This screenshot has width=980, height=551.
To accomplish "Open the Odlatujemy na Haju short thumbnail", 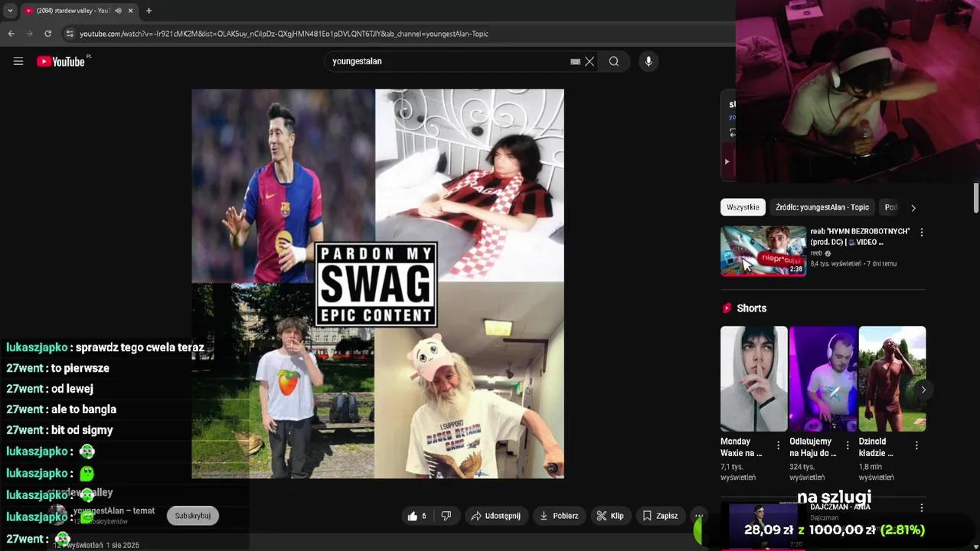I will tap(823, 379).
